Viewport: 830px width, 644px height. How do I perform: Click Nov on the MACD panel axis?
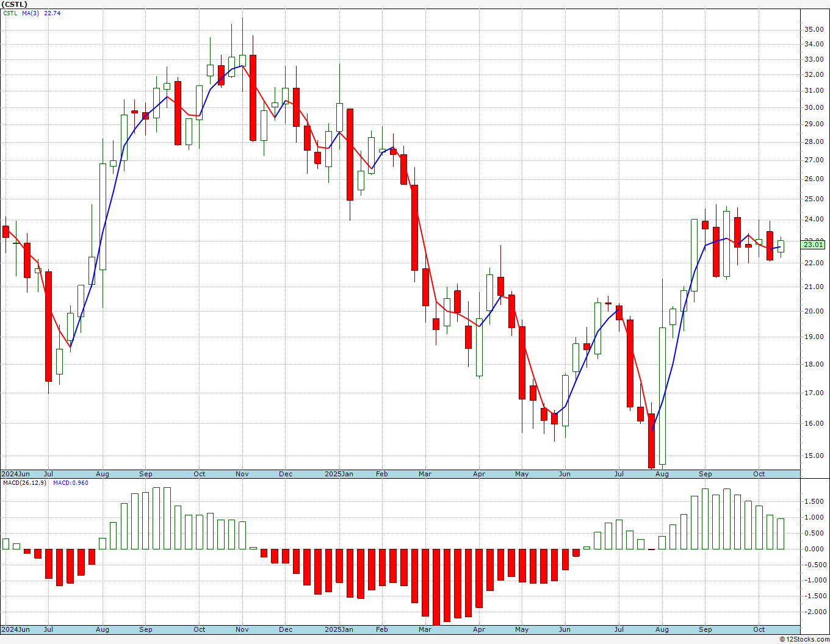coord(242,629)
